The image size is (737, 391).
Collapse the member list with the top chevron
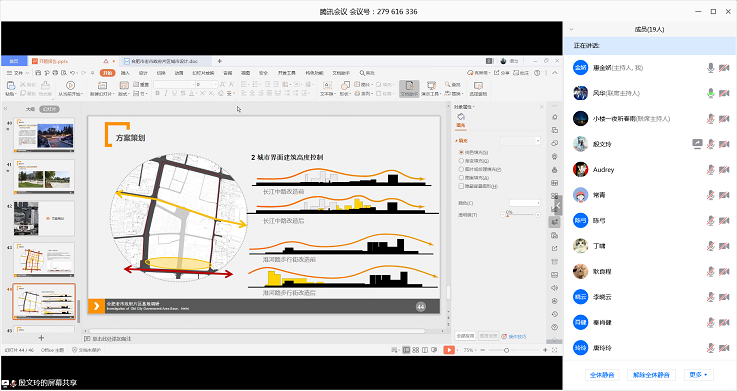click(x=572, y=29)
